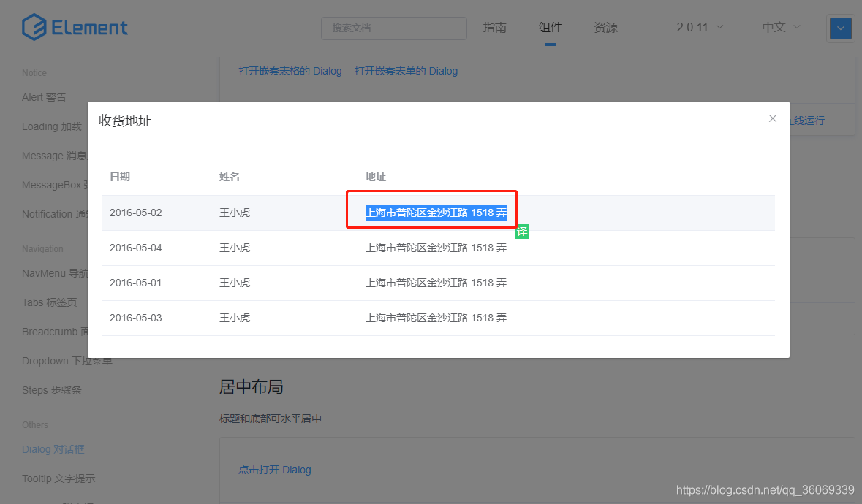Viewport: 862px width, 504px height.
Task: Open the 指南 navigation item
Action: [x=494, y=27]
